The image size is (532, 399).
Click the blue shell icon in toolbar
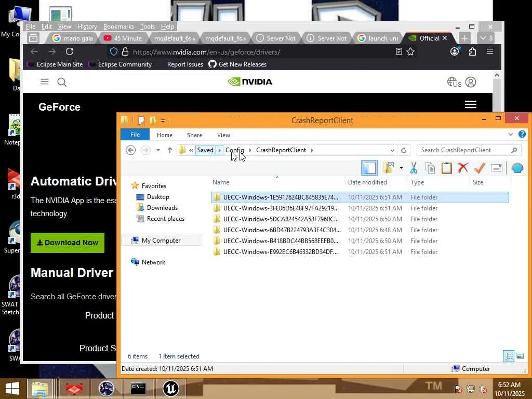(x=517, y=168)
